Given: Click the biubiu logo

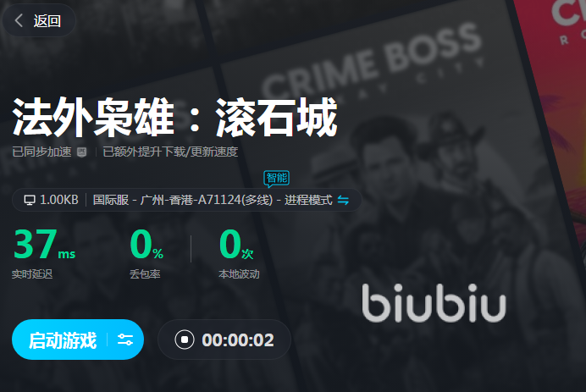Looking at the screenshot, I should (434, 303).
